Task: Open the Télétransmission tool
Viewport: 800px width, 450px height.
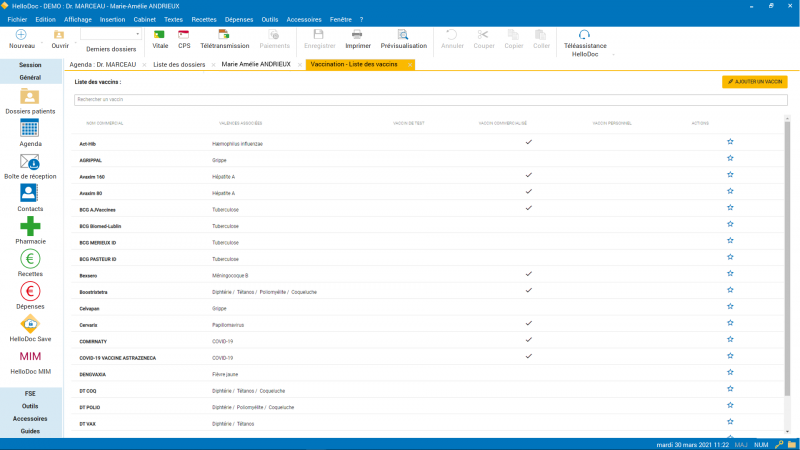Action: click(225, 35)
